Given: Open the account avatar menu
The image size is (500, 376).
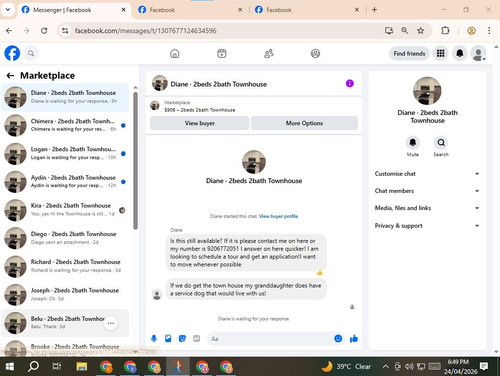Looking at the screenshot, I should (x=478, y=53).
